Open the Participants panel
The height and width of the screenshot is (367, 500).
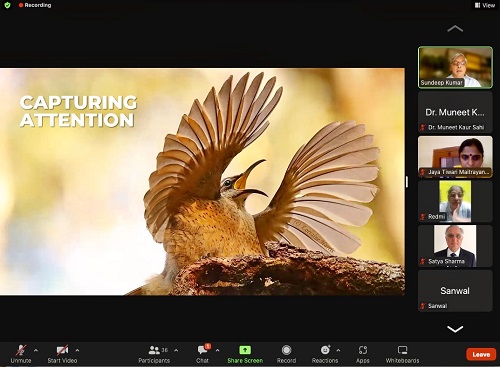tap(154, 354)
